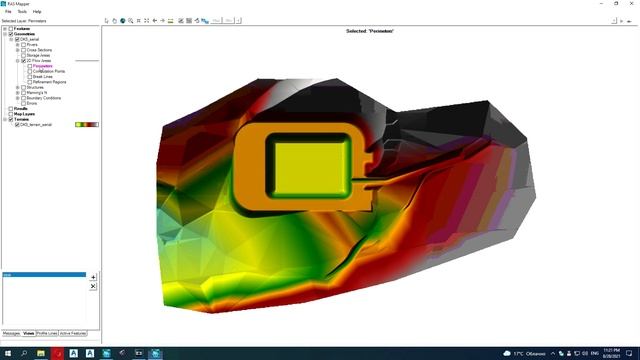
Task: Toggle the Terrains checkbox
Action: point(11,119)
